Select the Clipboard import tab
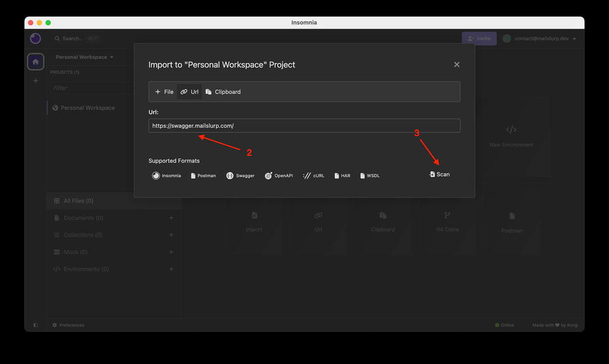The height and width of the screenshot is (364, 609). click(223, 92)
